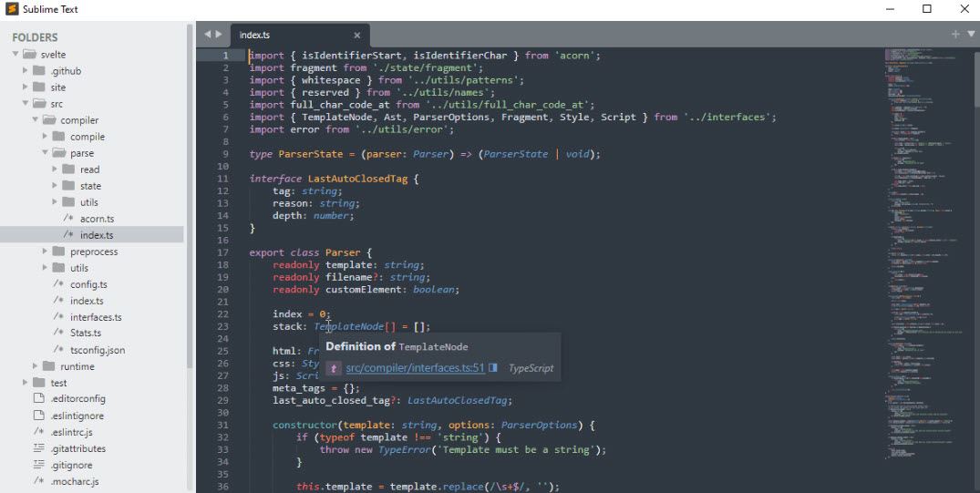Click the preprocess folder icon
980x493 pixels.
pyautogui.click(x=58, y=252)
